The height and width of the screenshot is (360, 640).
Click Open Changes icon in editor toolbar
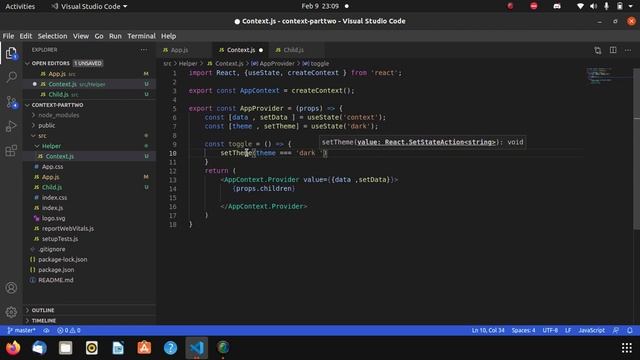(x=598, y=50)
